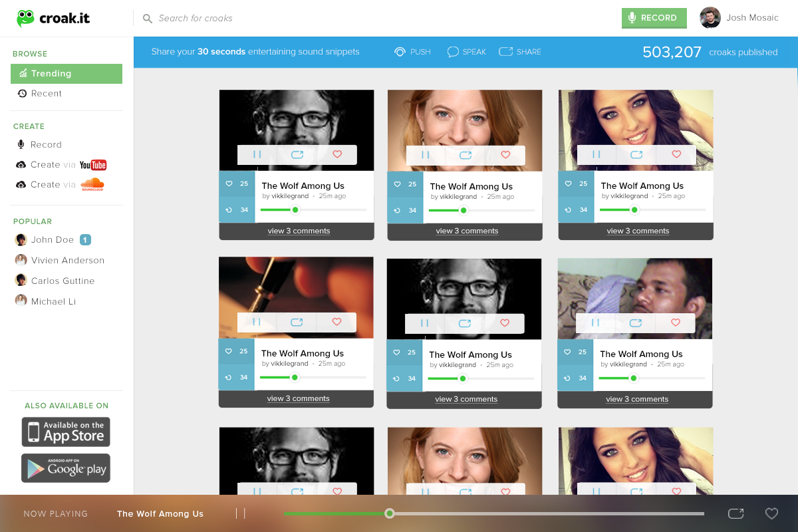The image size is (798, 532).
Task: Pause playback in the Now Playing bar
Action: [x=241, y=513]
